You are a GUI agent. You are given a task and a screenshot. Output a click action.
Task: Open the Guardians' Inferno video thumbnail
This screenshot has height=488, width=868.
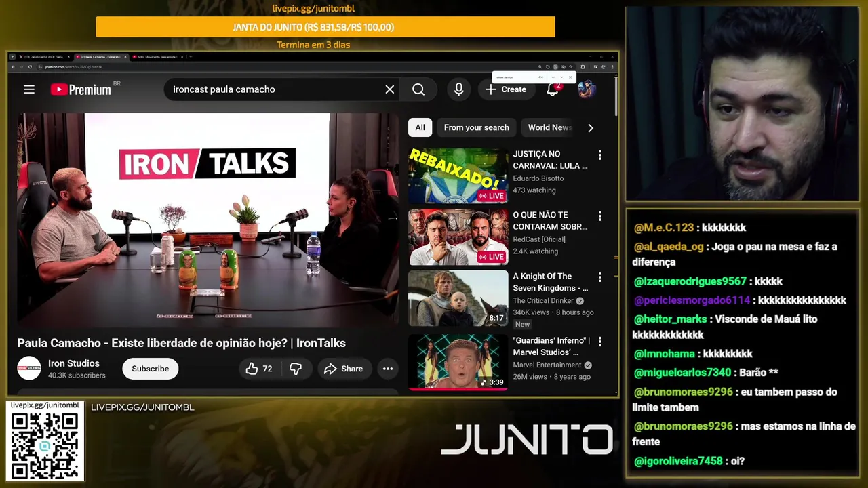(458, 361)
